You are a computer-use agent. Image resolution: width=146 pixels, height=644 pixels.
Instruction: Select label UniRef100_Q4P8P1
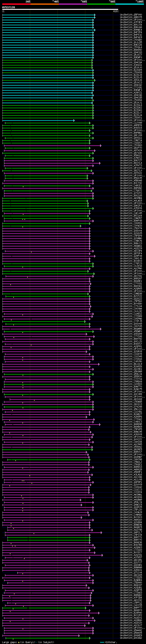(131, 482)
